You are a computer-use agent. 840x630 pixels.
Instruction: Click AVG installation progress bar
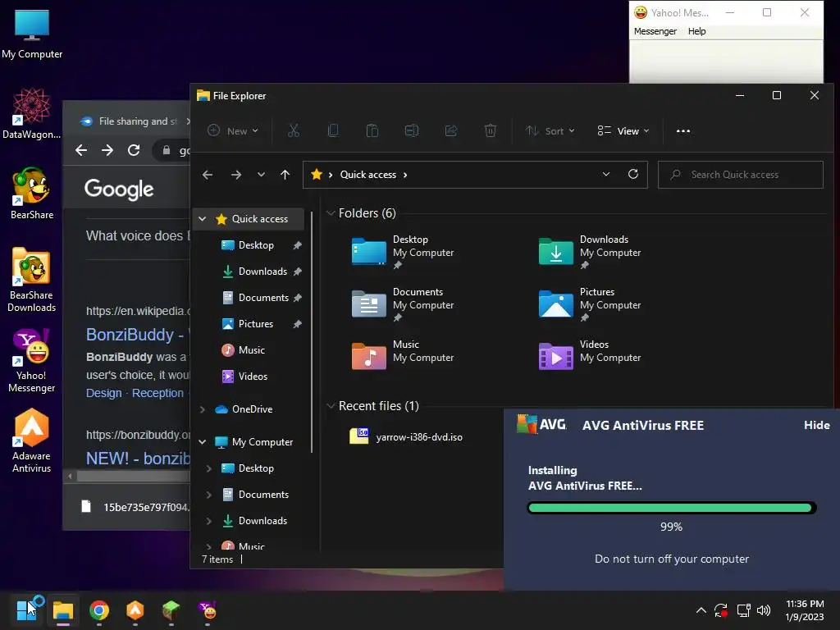(672, 508)
